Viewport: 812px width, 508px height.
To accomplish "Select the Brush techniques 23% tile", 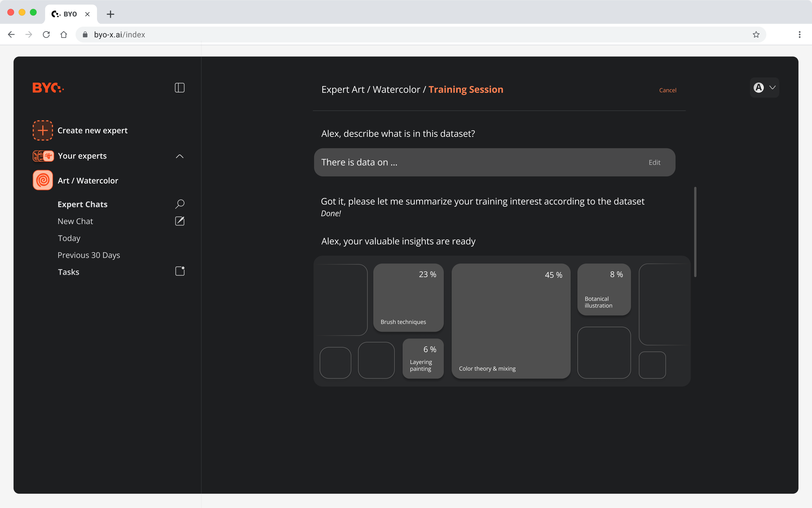I will (408, 297).
